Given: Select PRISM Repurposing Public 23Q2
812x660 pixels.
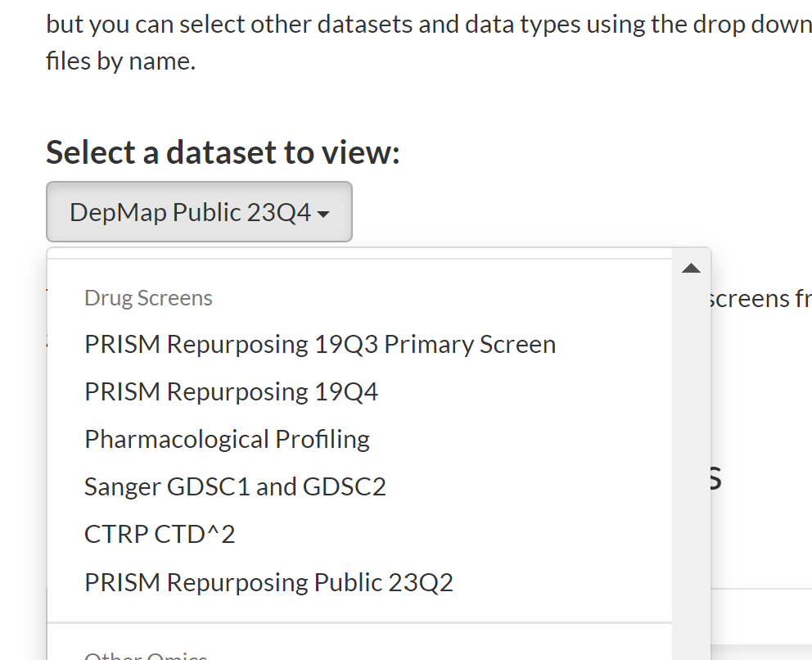Looking at the screenshot, I should coord(268,582).
